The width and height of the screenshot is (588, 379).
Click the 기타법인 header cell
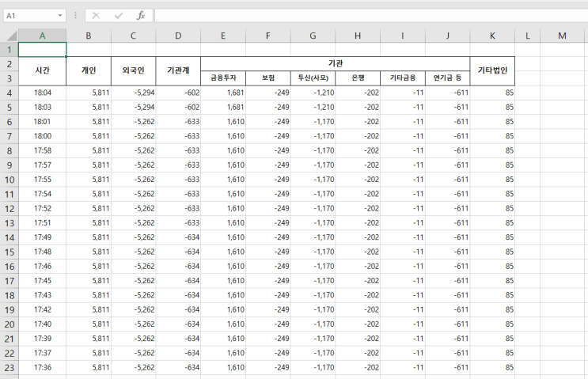point(492,71)
